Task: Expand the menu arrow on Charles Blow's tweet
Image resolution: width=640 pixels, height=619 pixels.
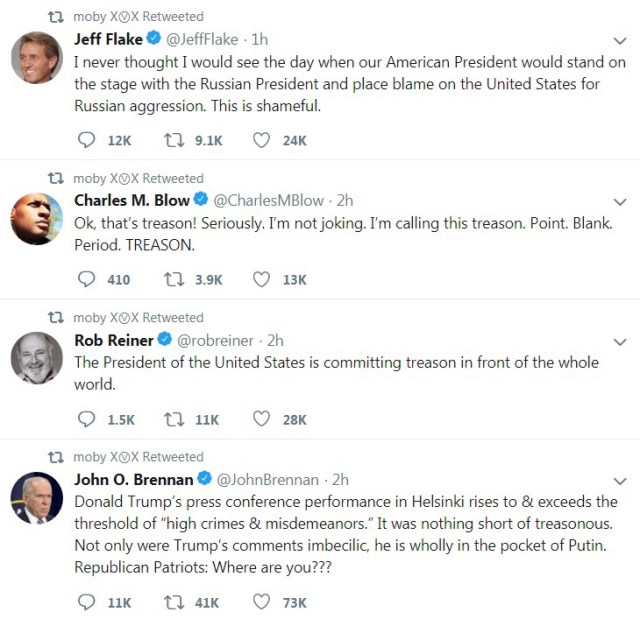Action: 619,202
